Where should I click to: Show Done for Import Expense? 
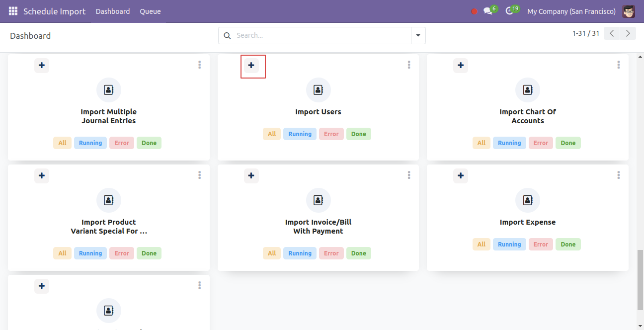[x=568, y=245]
